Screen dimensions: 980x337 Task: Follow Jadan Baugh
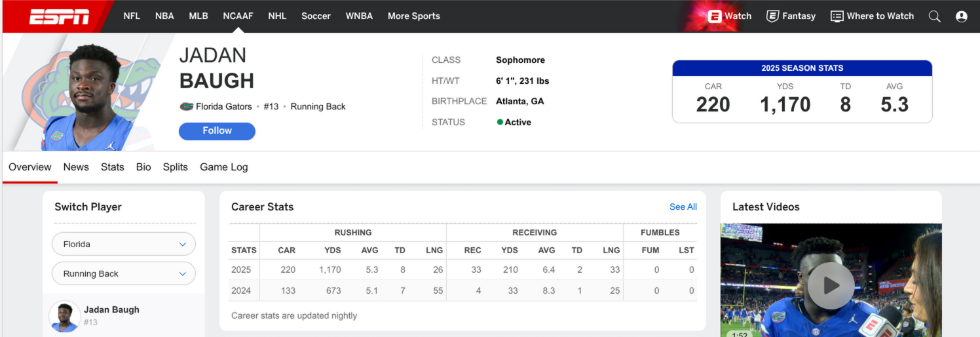click(217, 131)
